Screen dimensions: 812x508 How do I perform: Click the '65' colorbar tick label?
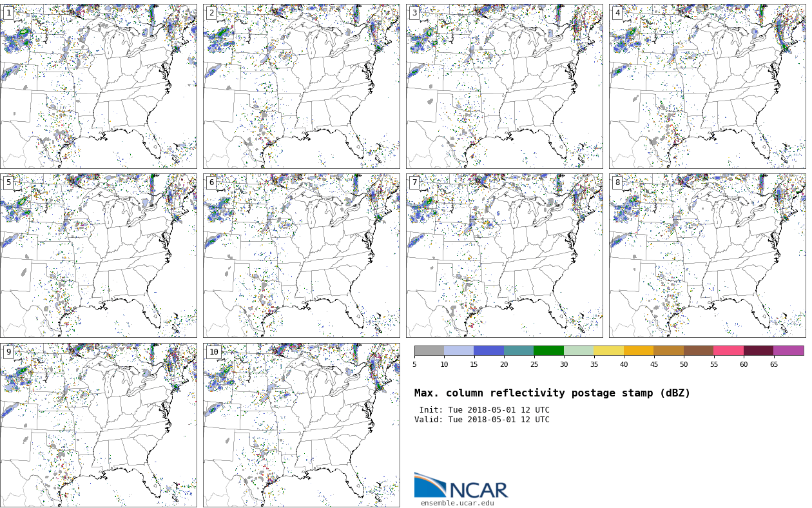pyautogui.click(x=774, y=365)
